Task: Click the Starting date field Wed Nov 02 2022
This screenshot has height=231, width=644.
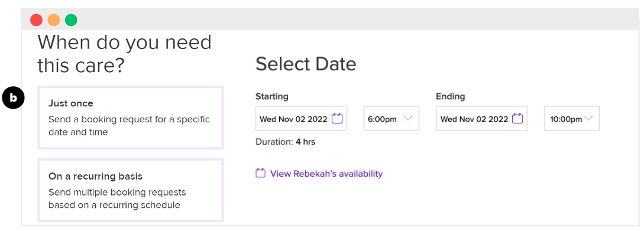Action: coord(301,119)
